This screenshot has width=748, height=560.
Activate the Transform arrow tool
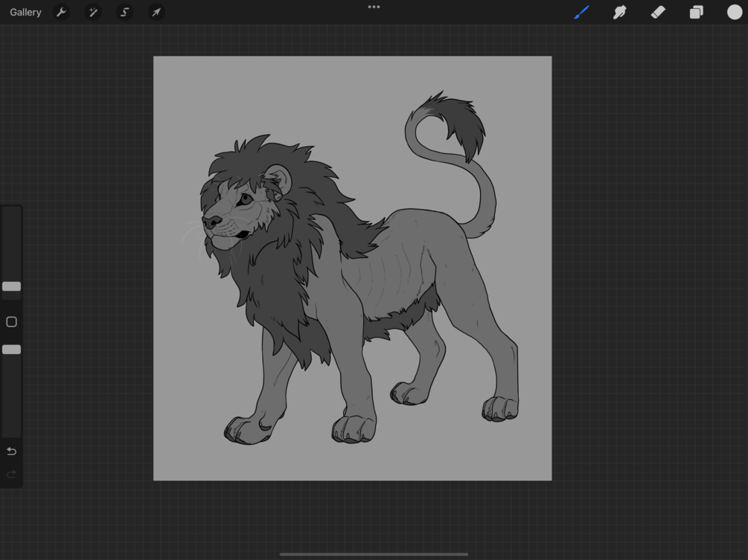click(156, 12)
